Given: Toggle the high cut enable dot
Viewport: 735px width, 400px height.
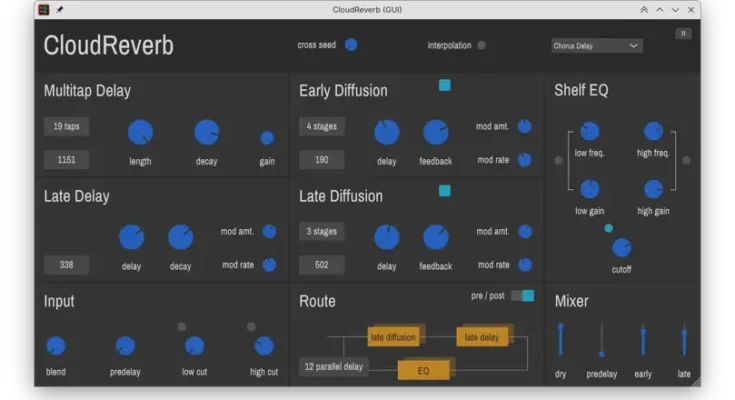Looking at the screenshot, I should pyautogui.click(x=251, y=326).
